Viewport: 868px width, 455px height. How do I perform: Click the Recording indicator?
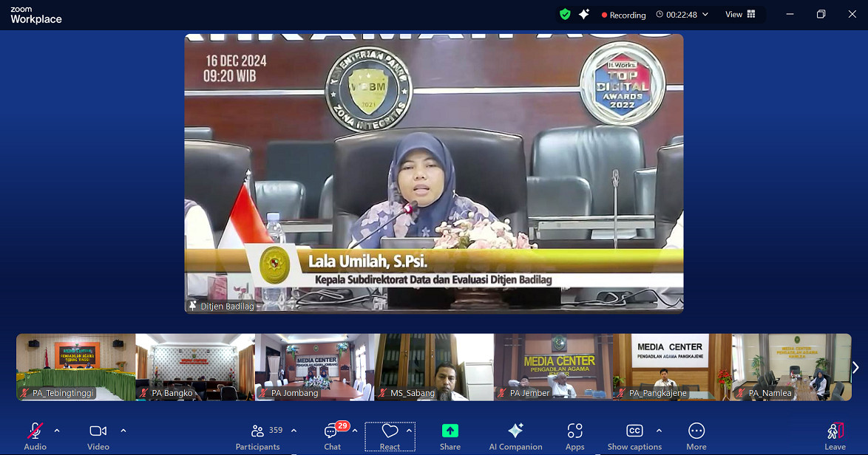623,14
